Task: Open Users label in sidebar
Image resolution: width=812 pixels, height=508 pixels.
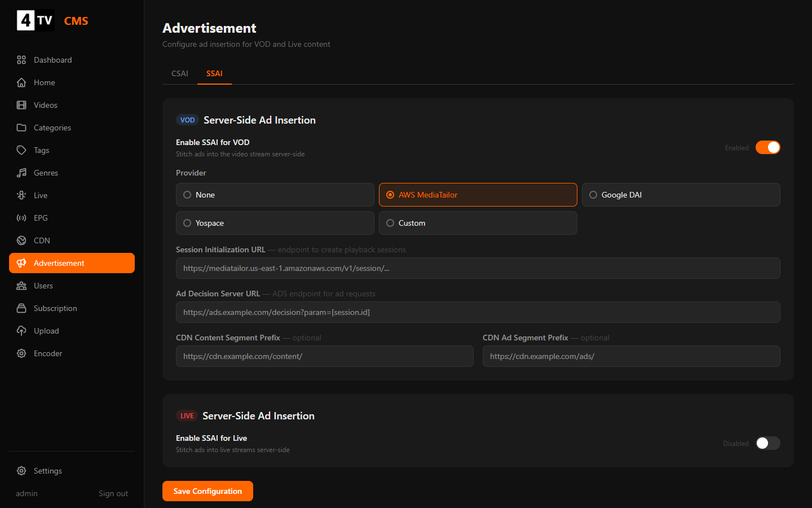Action: click(x=43, y=286)
